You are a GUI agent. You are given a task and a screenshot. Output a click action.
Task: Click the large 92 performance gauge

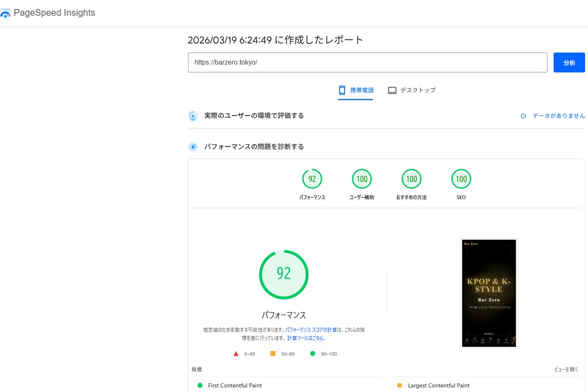[284, 274]
